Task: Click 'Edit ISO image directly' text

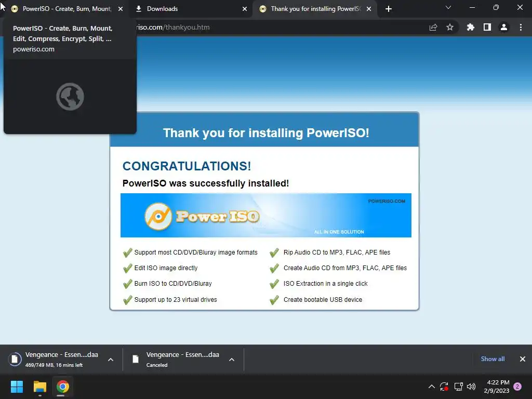Action: (166, 268)
